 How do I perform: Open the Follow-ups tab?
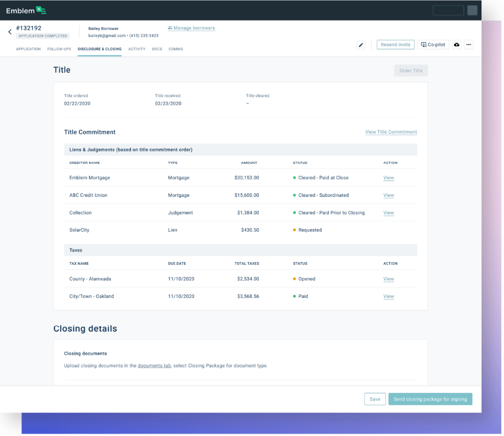59,49
